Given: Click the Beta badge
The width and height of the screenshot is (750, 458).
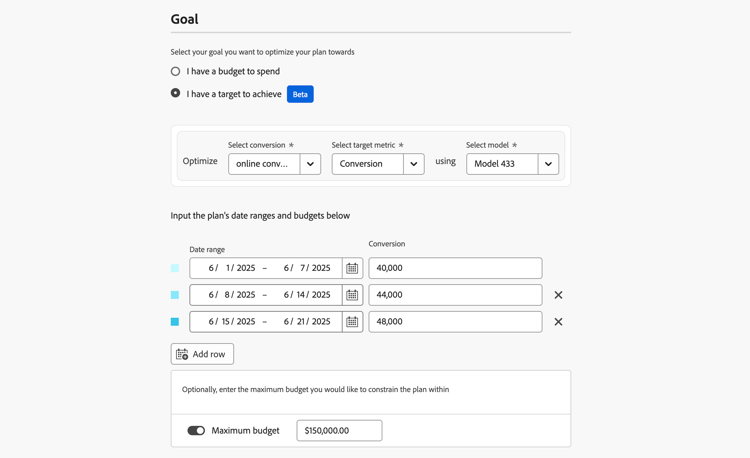Looking at the screenshot, I should (300, 94).
